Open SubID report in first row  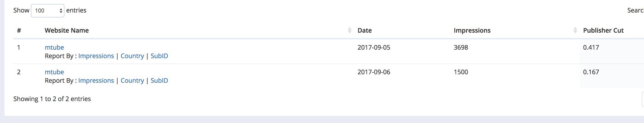pos(159,56)
